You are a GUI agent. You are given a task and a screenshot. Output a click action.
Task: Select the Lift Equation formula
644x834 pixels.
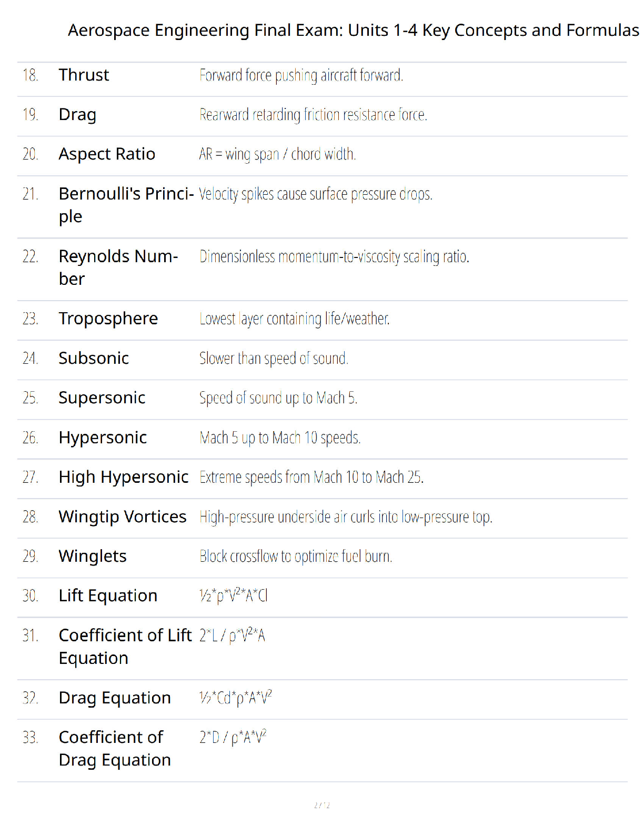pyautogui.click(x=234, y=595)
